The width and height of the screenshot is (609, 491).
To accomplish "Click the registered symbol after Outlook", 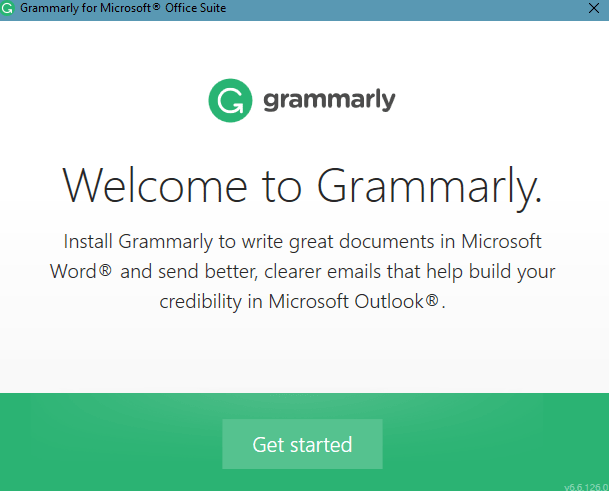I will (432, 299).
